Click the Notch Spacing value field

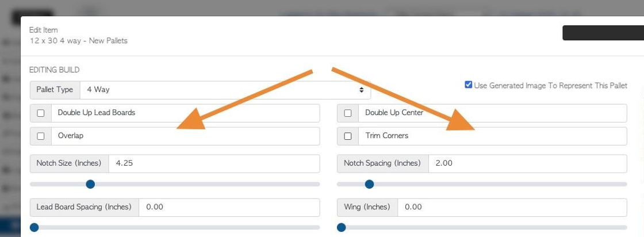point(528,163)
